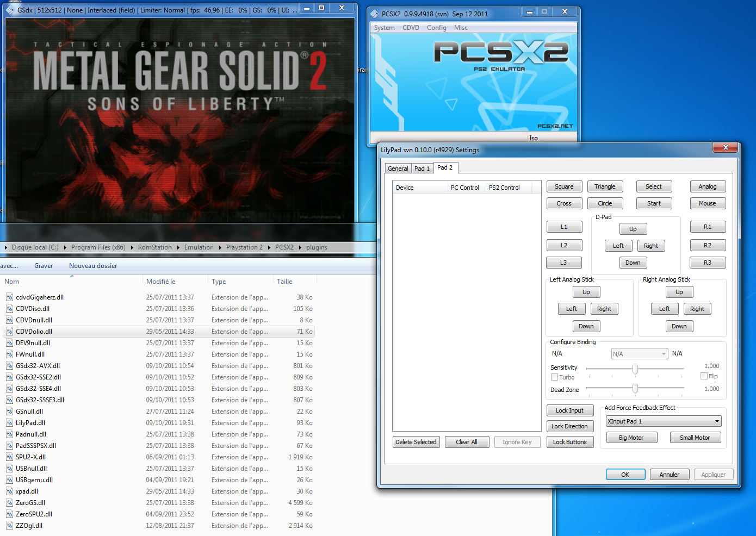
Task: Click the file icon next to GSdx32-SSE4.dll
Action: 9,389
